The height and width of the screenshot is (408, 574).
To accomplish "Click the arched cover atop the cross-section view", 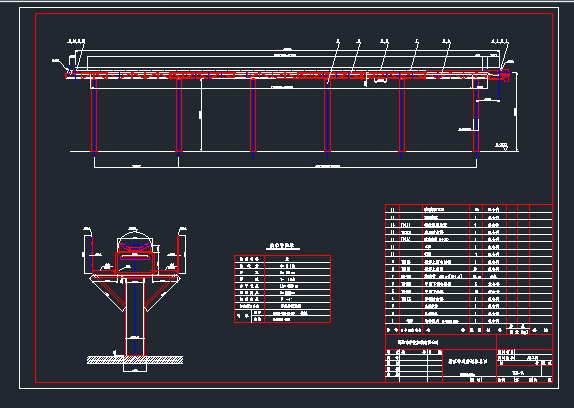I will coord(135,236).
